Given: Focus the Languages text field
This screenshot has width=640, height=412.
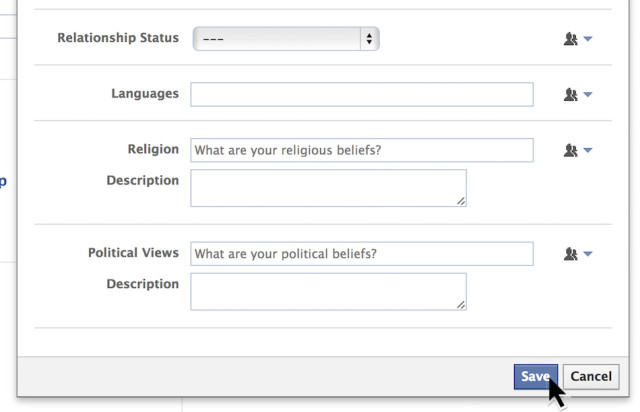Looking at the screenshot, I should click(362, 94).
